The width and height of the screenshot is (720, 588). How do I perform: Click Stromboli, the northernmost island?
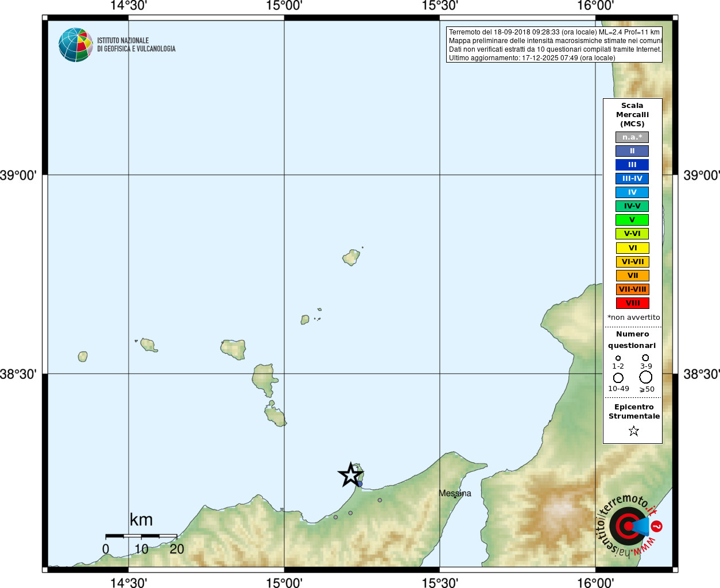351,257
